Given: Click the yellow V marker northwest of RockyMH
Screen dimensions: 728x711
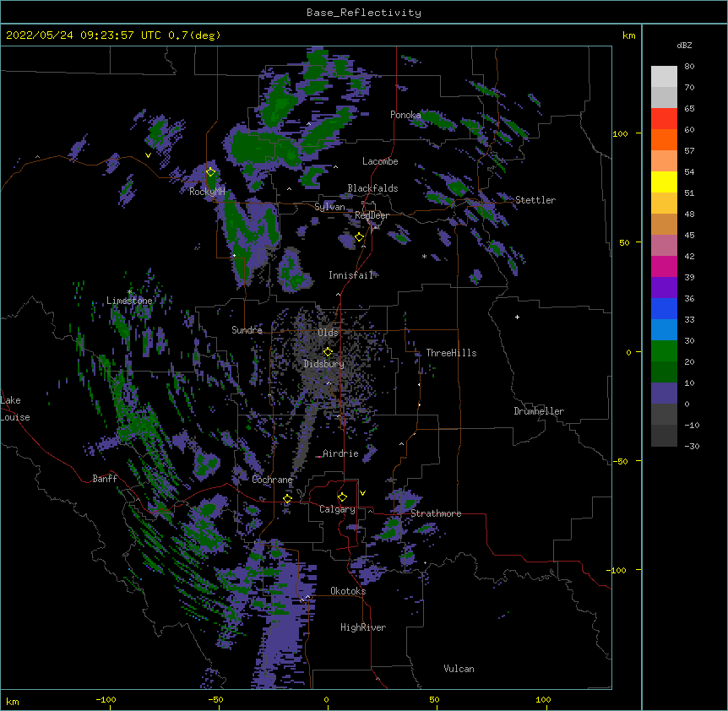Looking at the screenshot, I should (x=148, y=155).
